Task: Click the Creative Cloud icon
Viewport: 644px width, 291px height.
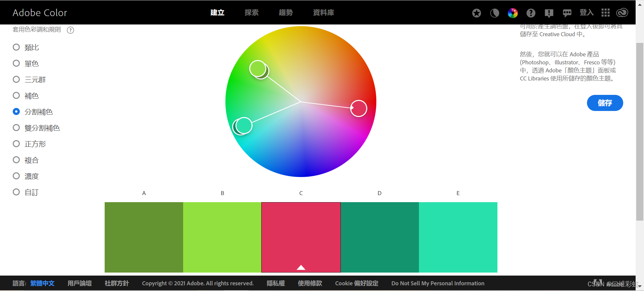Action: point(622,13)
